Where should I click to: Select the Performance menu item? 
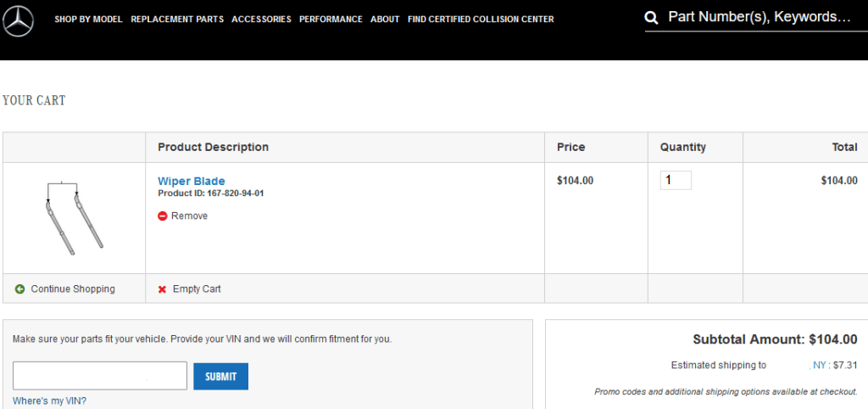tap(331, 19)
